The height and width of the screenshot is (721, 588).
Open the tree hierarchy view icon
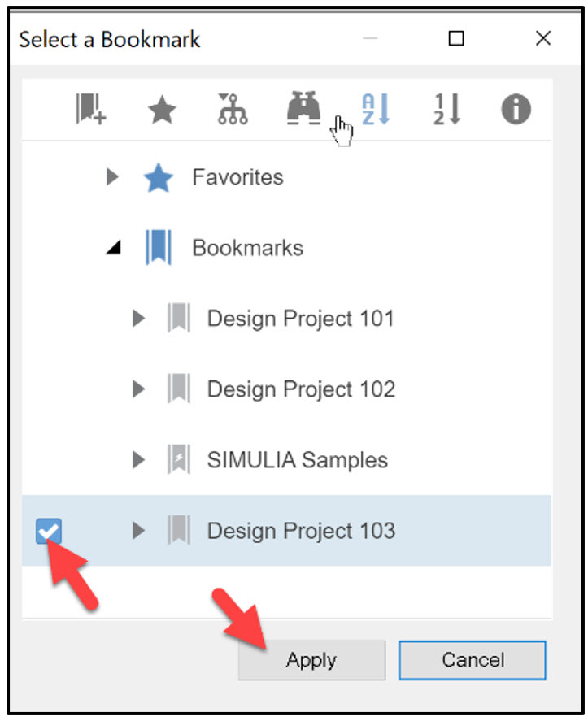point(232,110)
